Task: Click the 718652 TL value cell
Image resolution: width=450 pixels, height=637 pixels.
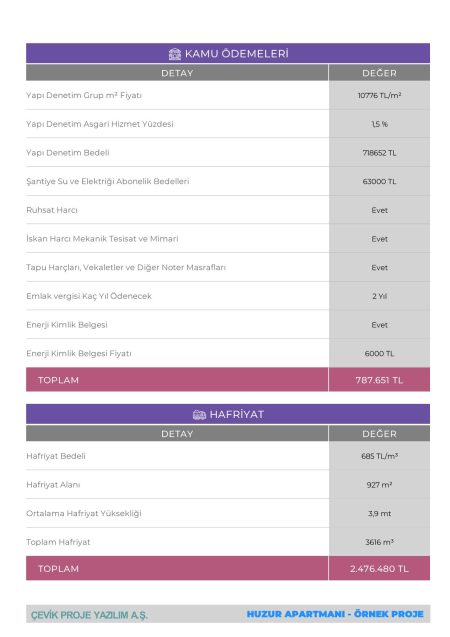Action: point(379,153)
